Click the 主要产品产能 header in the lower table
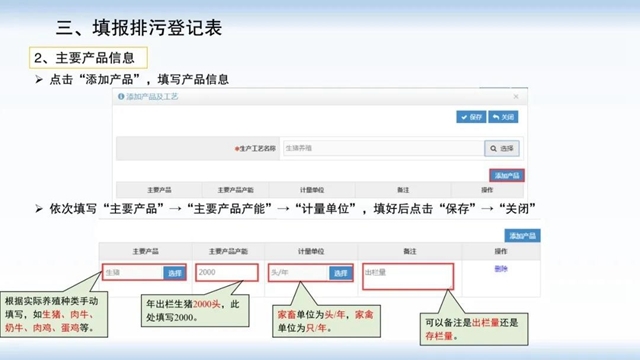The width and height of the screenshot is (640, 360). [228, 251]
